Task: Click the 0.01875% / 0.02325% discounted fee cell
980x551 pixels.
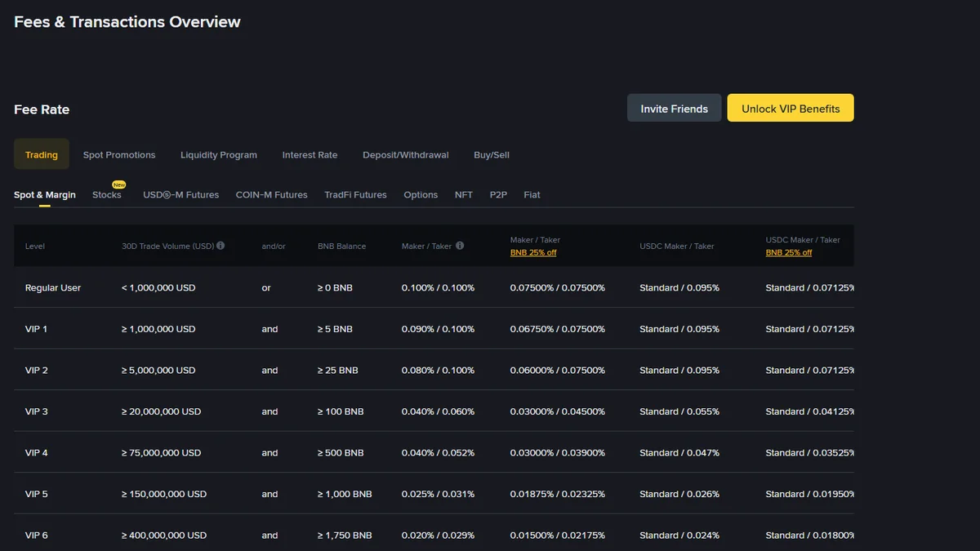Action: [558, 494]
